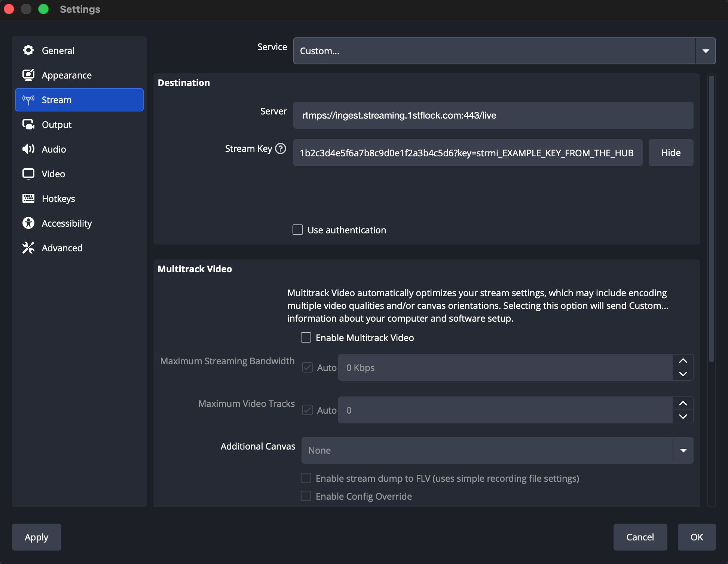The width and height of the screenshot is (728, 564).
Task: Click the Advanced tools icon
Action: point(28,248)
